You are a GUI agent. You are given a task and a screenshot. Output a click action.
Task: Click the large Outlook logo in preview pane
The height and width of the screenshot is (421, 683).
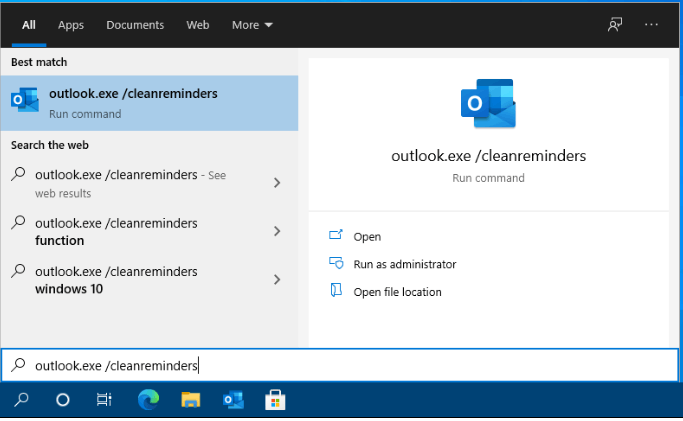coord(488,103)
